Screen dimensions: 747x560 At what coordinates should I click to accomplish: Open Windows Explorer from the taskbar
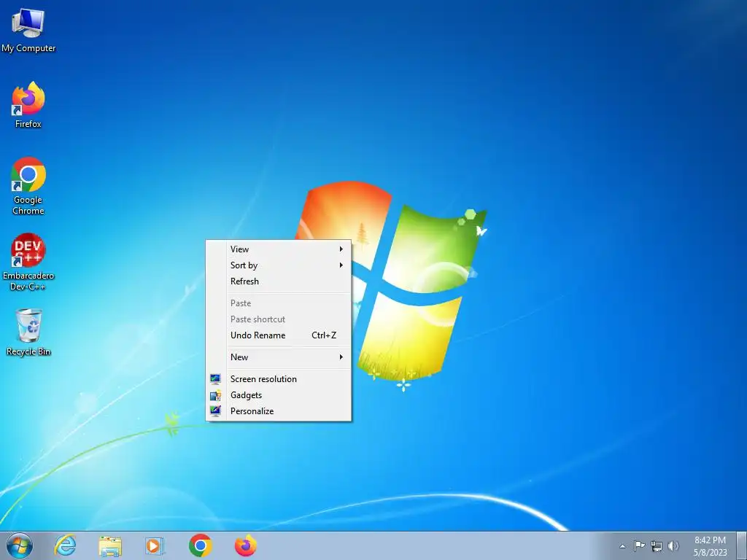[110, 545]
